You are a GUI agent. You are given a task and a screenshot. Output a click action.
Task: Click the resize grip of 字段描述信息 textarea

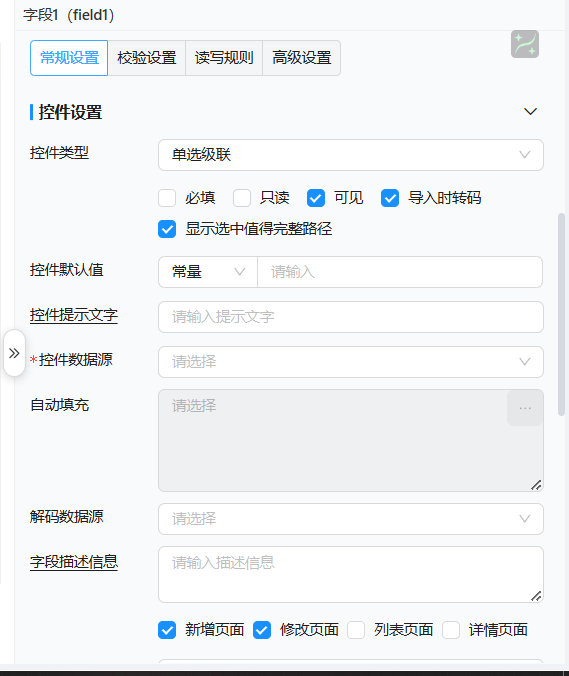[x=536, y=596]
